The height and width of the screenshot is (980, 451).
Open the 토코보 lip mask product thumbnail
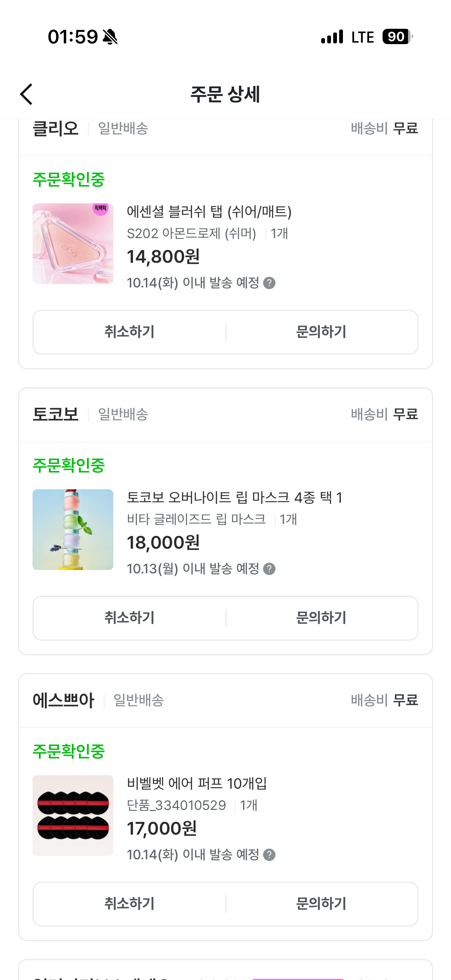(73, 529)
